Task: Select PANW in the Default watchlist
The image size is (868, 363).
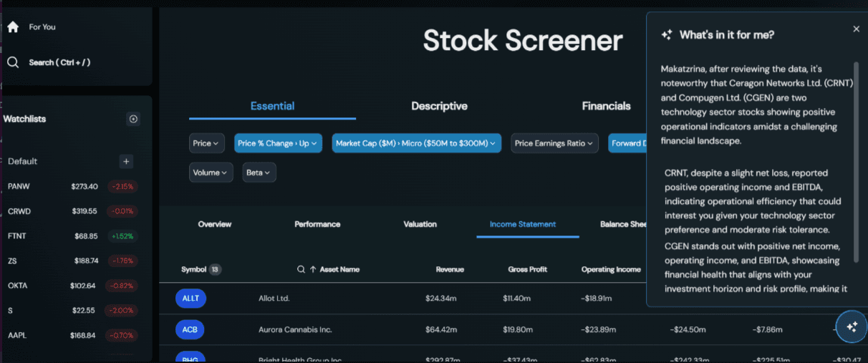Action: coord(19,186)
